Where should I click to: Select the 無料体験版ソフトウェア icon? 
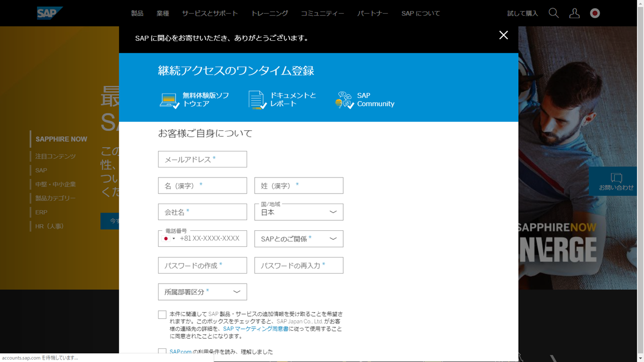tap(168, 99)
